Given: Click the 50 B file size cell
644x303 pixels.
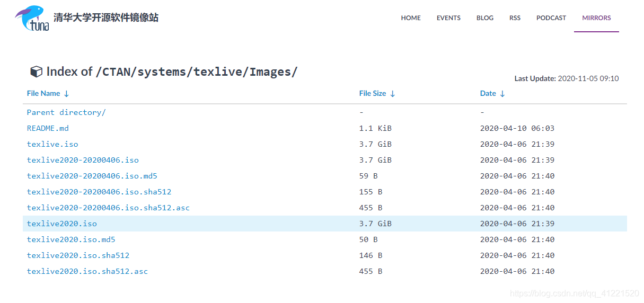Looking at the screenshot, I should [368, 239].
